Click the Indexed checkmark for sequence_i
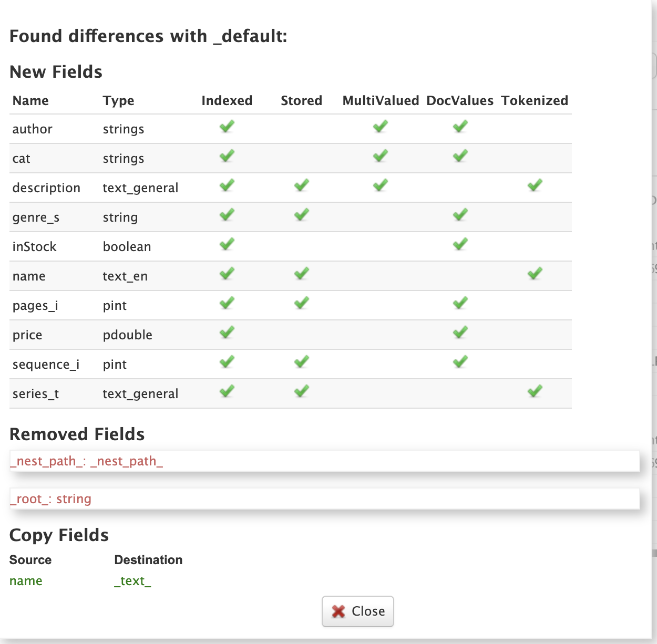The image size is (657, 644). click(227, 362)
